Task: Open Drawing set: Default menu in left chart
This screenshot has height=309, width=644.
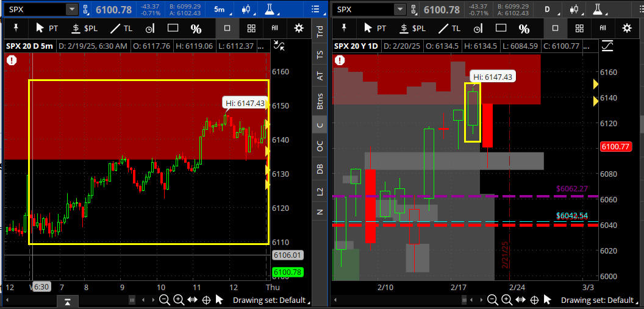Action: point(271,300)
